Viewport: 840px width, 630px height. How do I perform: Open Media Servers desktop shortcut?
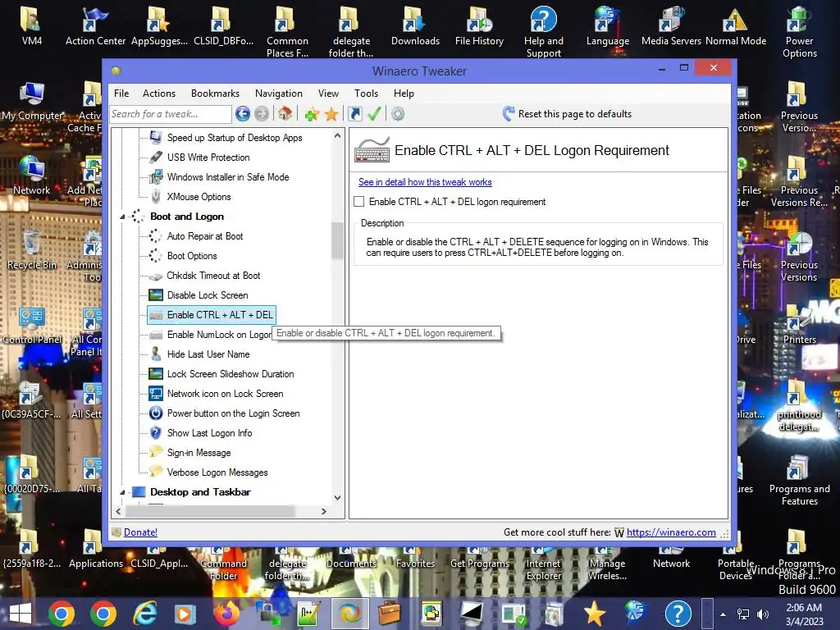671,27
